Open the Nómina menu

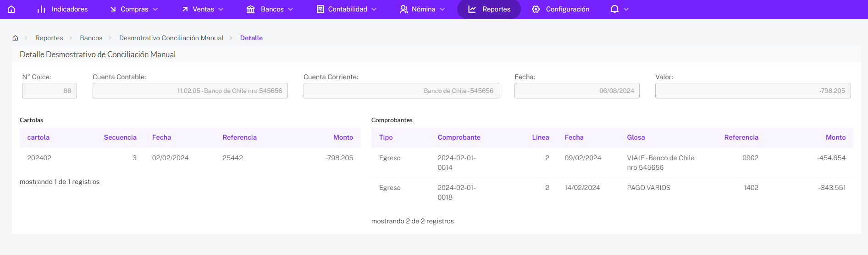point(422,9)
